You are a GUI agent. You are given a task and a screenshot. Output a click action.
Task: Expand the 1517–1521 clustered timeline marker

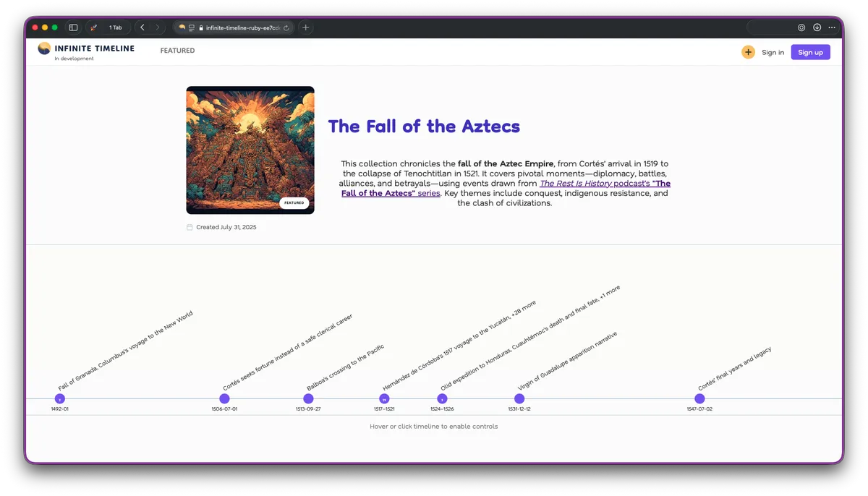(384, 399)
